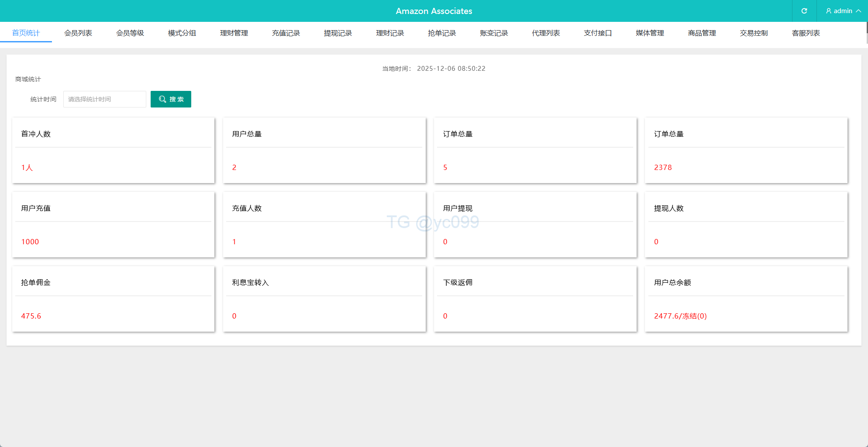Go to the 理财管理 tab
The width and height of the screenshot is (868, 447).
click(x=234, y=33)
